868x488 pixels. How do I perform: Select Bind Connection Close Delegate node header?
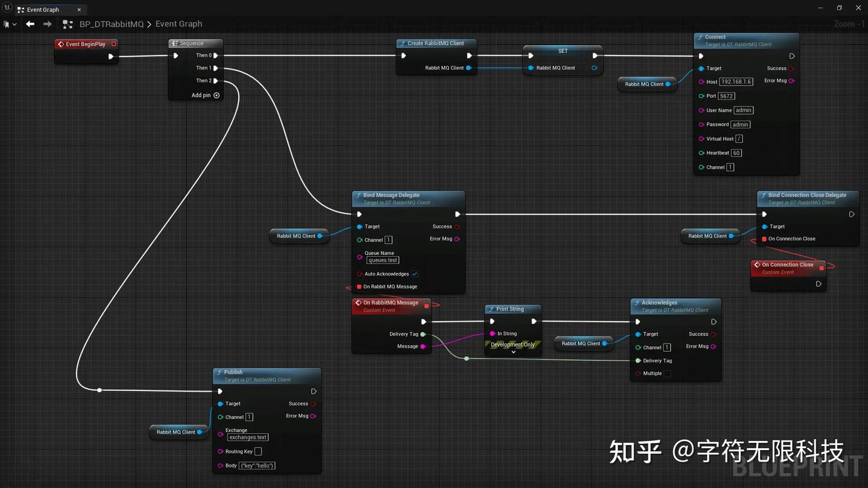[x=807, y=198]
